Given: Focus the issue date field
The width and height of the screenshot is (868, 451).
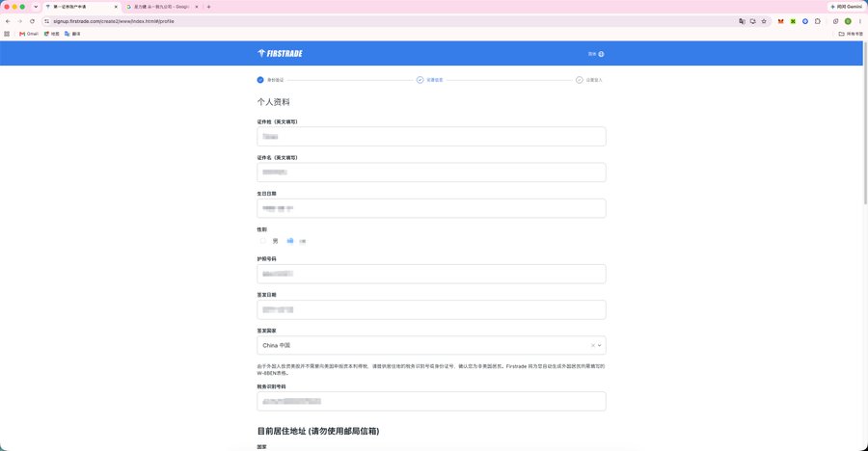Looking at the screenshot, I should pos(431,310).
